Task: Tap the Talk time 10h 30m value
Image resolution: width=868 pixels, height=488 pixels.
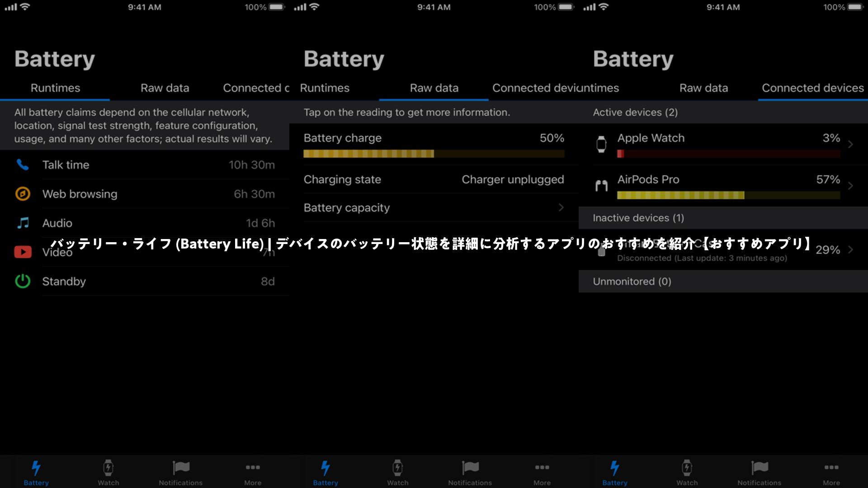Action: (x=252, y=165)
